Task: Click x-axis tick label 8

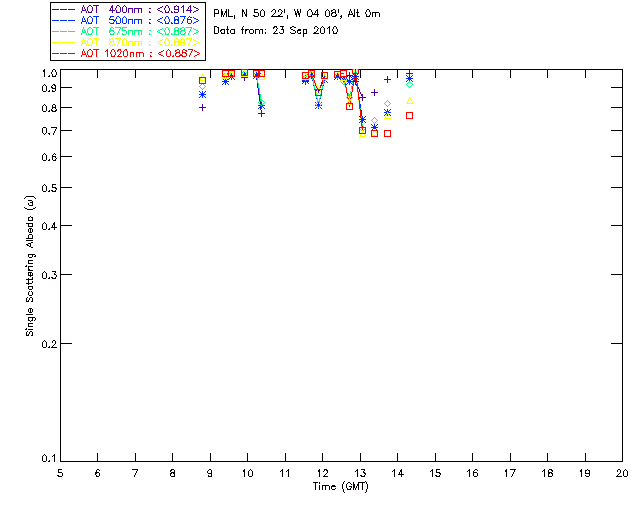Action: click(173, 473)
